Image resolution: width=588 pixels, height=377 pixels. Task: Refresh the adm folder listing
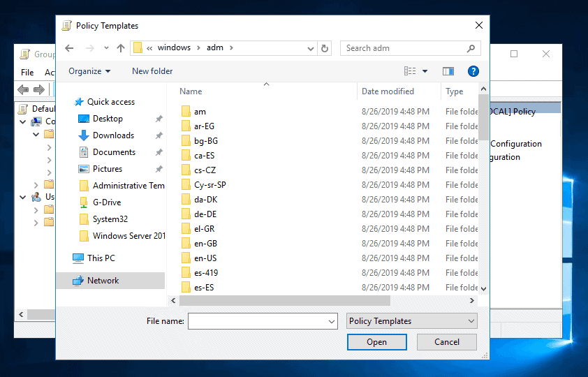click(325, 48)
